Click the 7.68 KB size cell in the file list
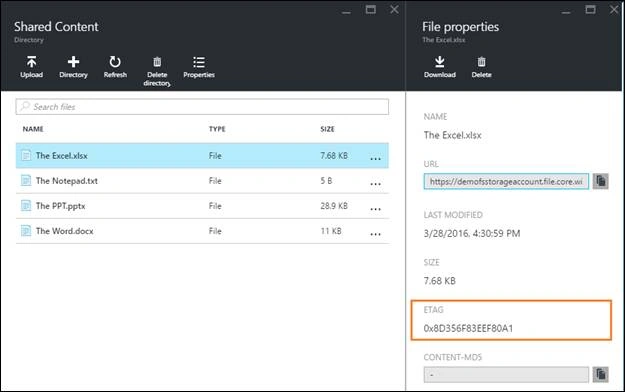The width and height of the screenshot is (625, 392). click(x=334, y=156)
